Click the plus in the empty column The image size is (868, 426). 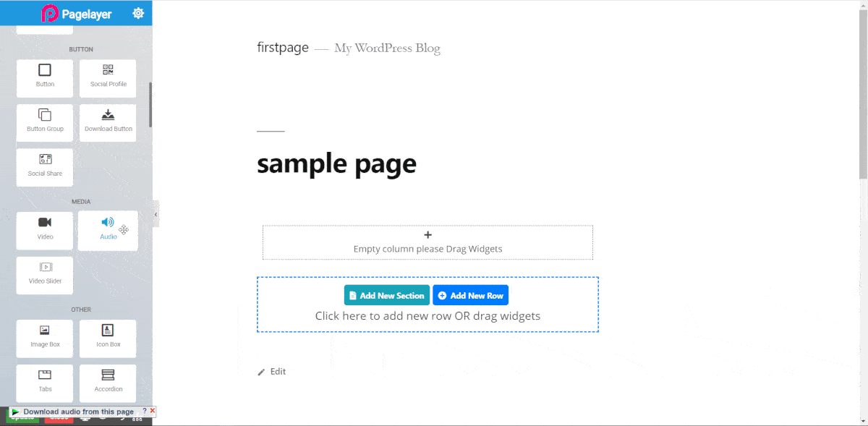pos(427,234)
